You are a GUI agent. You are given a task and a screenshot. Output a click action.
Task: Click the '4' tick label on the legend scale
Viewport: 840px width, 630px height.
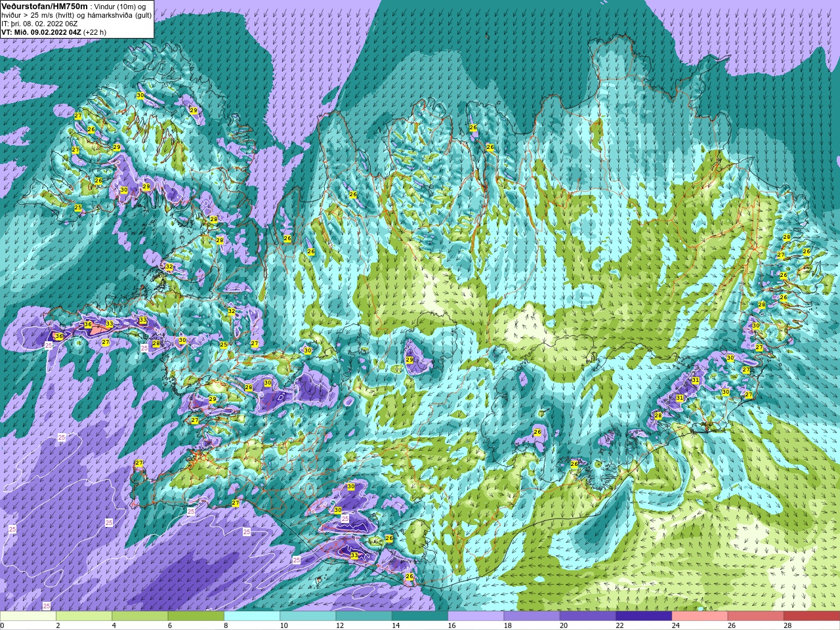coord(114,625)
